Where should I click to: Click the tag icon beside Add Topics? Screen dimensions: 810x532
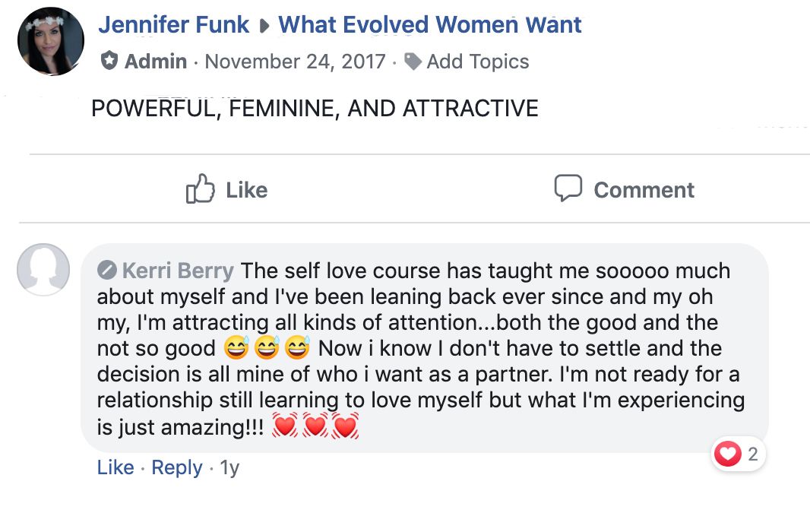(413, 62)
